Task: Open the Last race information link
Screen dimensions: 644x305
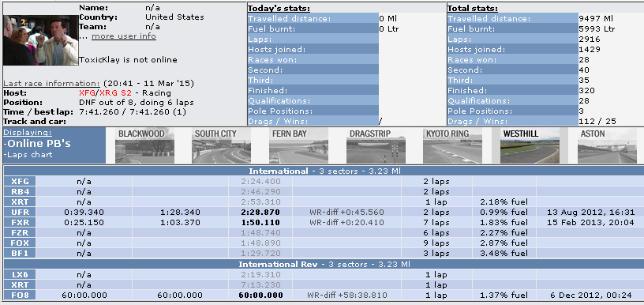Action: 51,84
